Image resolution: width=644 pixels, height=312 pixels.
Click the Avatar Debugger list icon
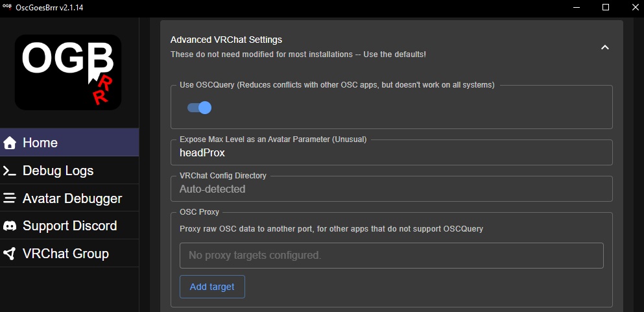pos(10,198)
